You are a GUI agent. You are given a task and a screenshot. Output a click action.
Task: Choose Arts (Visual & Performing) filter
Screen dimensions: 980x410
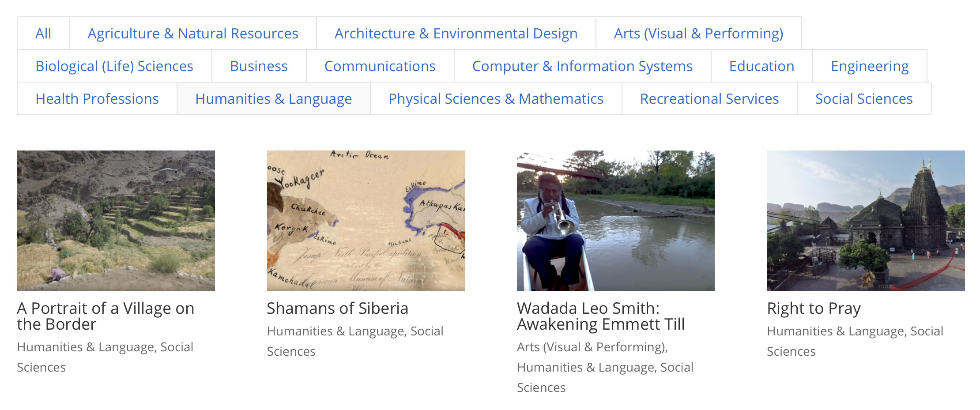(698, 33)
